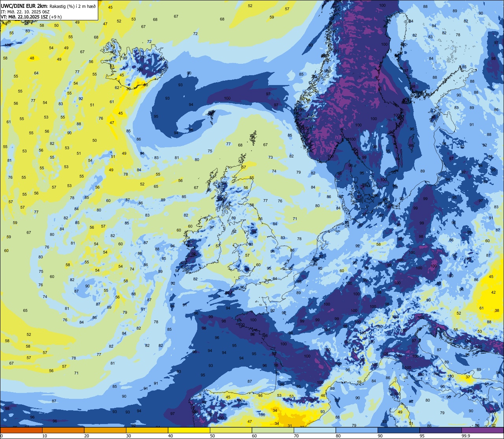
Task: Click the amber 20–30 legend swatch
Action: [x=105, y=430]
